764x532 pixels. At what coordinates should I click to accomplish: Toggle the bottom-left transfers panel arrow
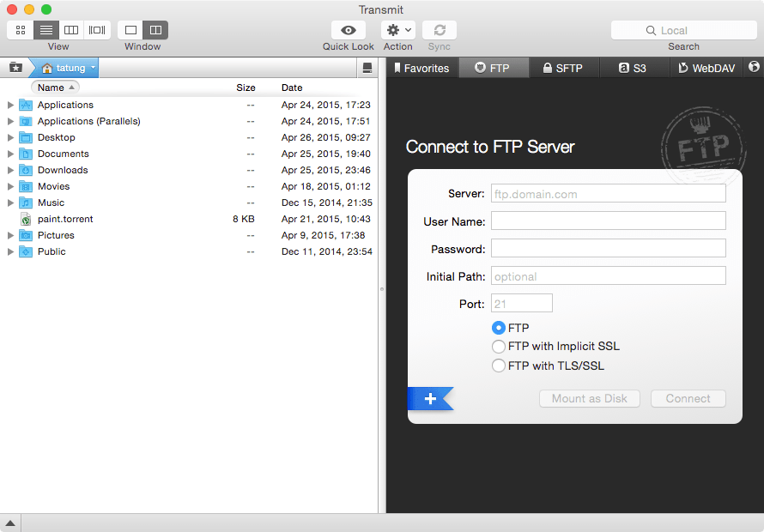10,523
